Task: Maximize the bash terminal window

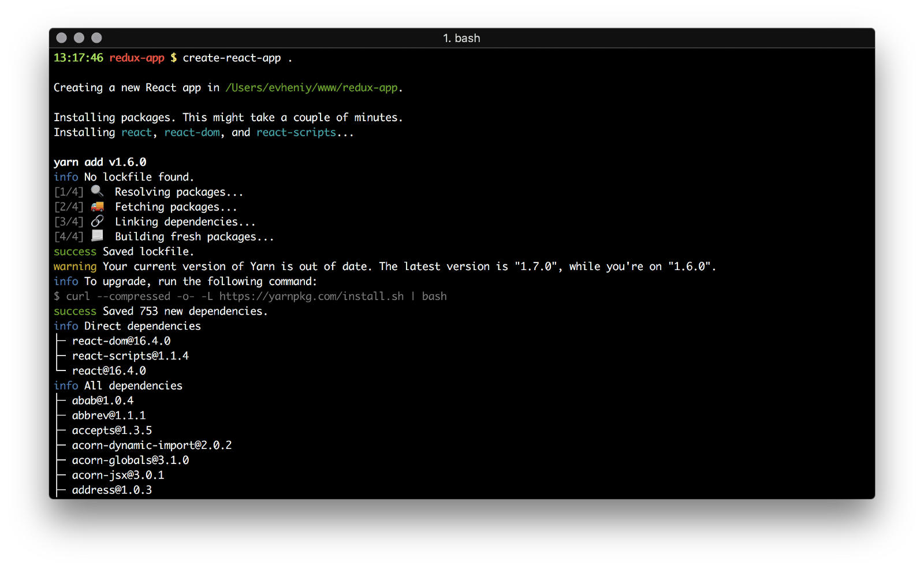Action: click(x=96, y=38)
